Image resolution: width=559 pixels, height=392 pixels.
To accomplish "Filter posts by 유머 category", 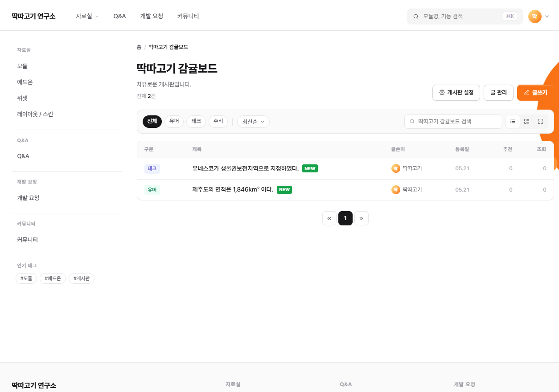I will [174, 122].
